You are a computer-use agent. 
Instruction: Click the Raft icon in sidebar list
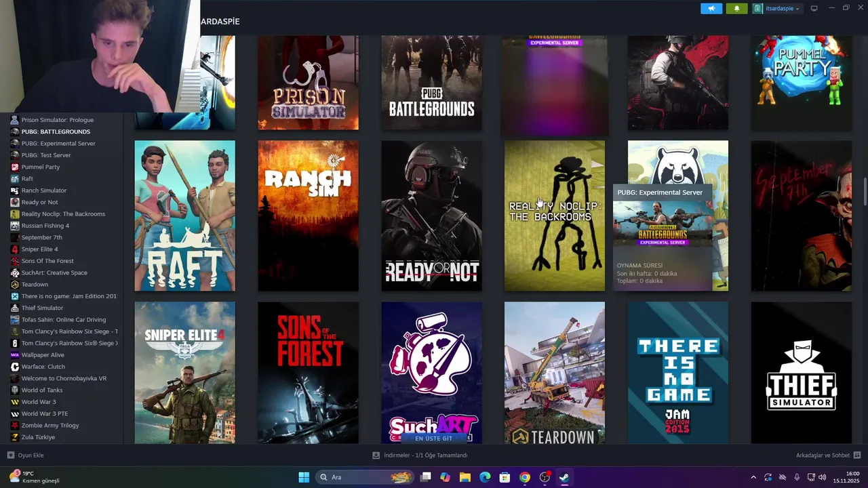point(15,178)
